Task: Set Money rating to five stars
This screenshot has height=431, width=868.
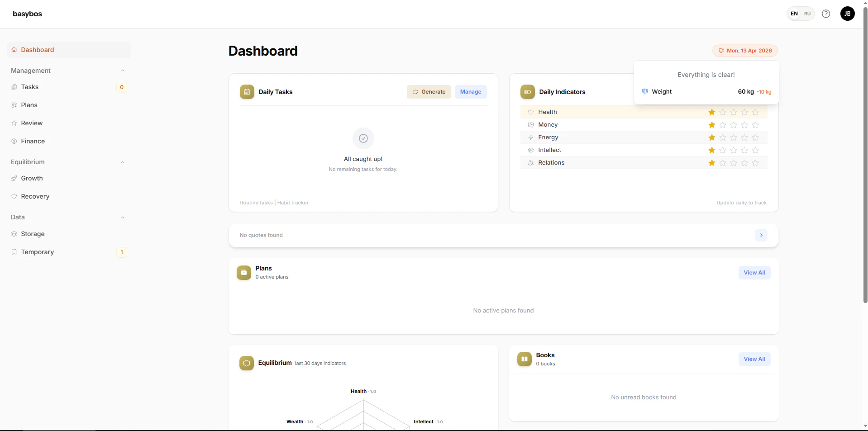Action: pos(755,125)
